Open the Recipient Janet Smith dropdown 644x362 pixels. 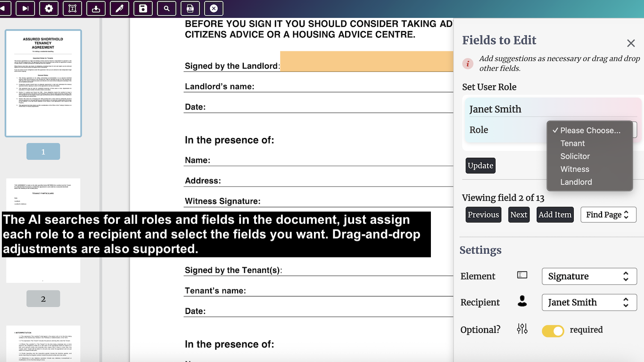pyautogui.click(x=589, y=302)
